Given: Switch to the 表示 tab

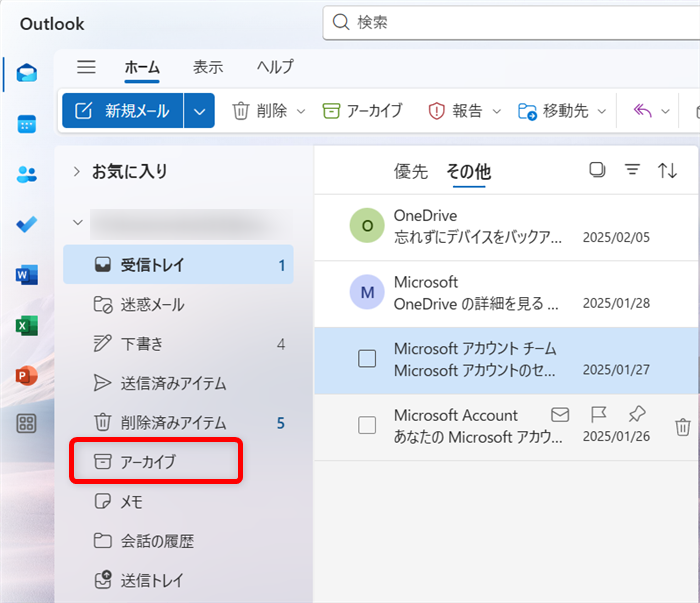Looking at the screenshot, I should pos(208,67).
